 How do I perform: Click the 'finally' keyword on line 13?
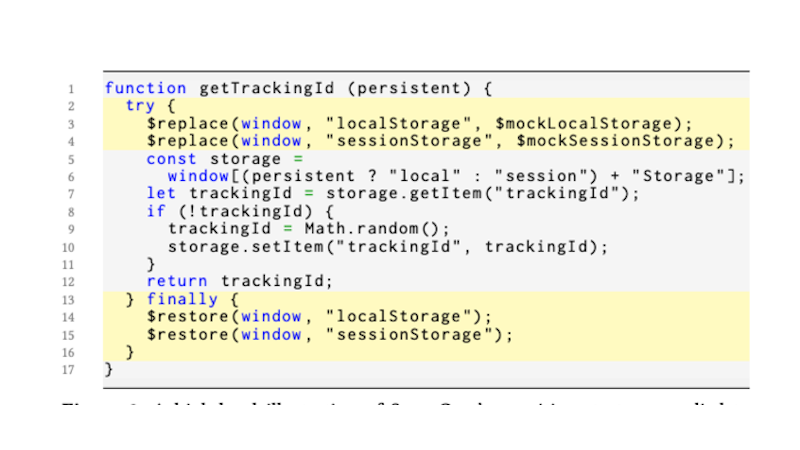pos(182,299)
